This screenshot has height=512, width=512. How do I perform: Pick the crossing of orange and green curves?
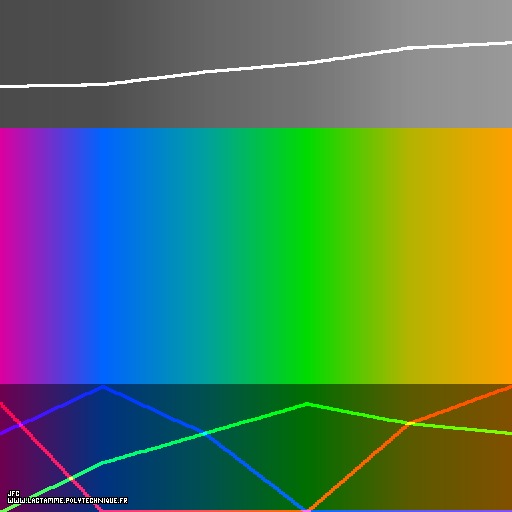coord(411,423)
